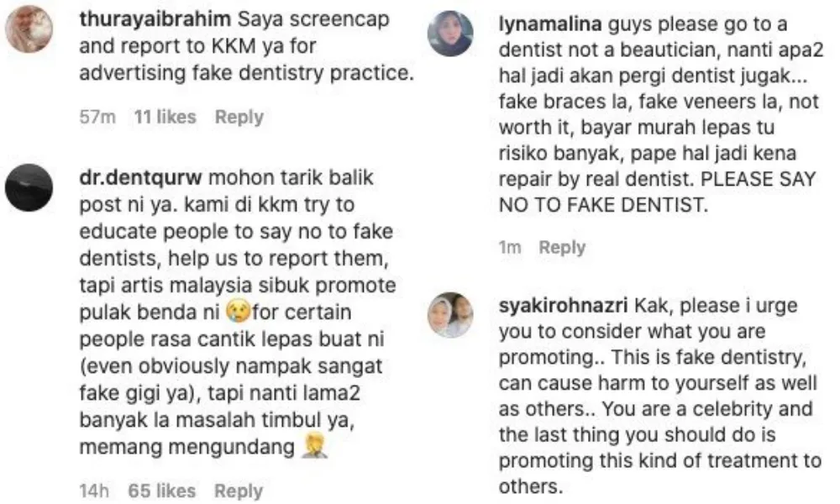
Task: Click the 57m timestamp
Action: coord(97,117)
